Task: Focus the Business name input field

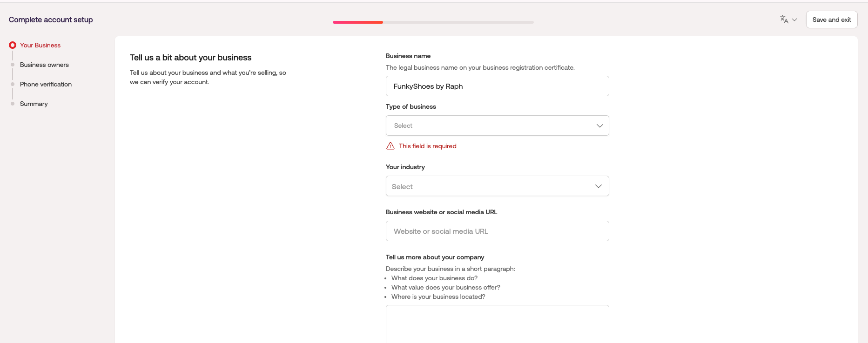Action: point(497,86)
